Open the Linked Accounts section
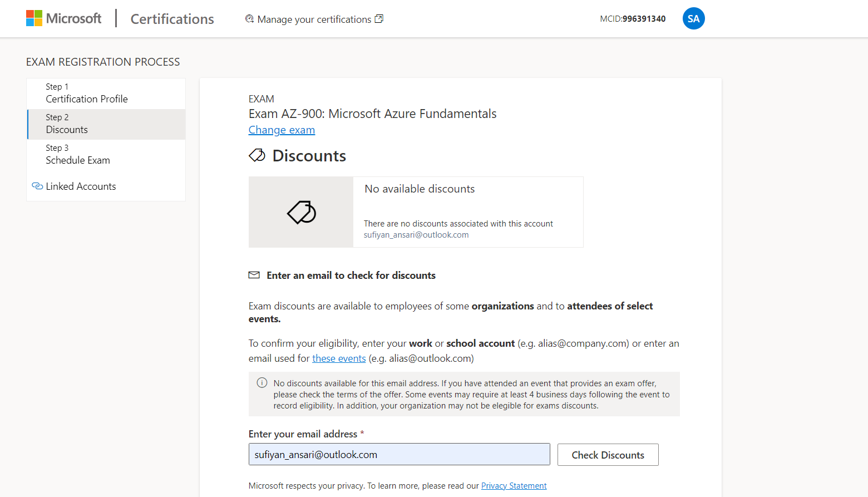This screenshot has width=868, height=497. click(81, 186)
